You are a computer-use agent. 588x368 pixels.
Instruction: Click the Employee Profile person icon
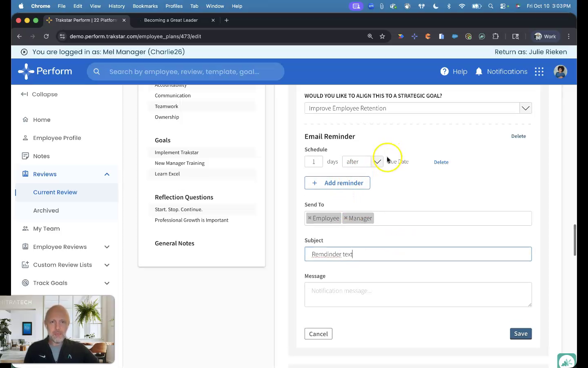[x=25, y=138]
